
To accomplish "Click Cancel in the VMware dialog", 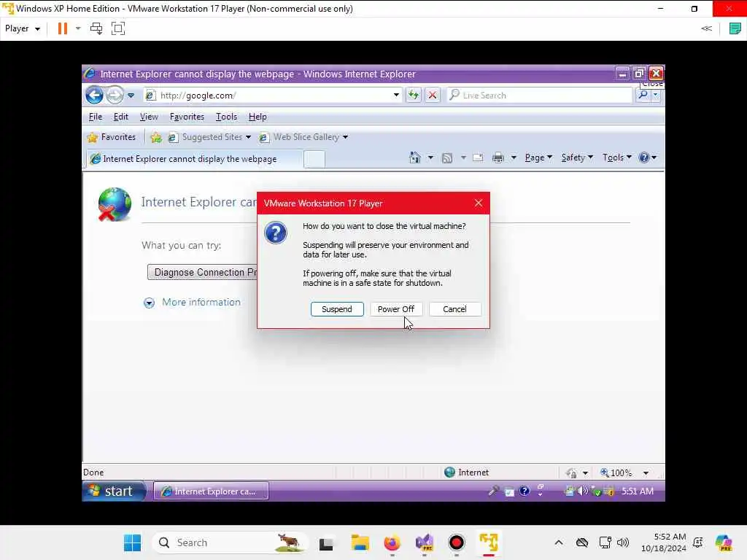I will point(454,309).
